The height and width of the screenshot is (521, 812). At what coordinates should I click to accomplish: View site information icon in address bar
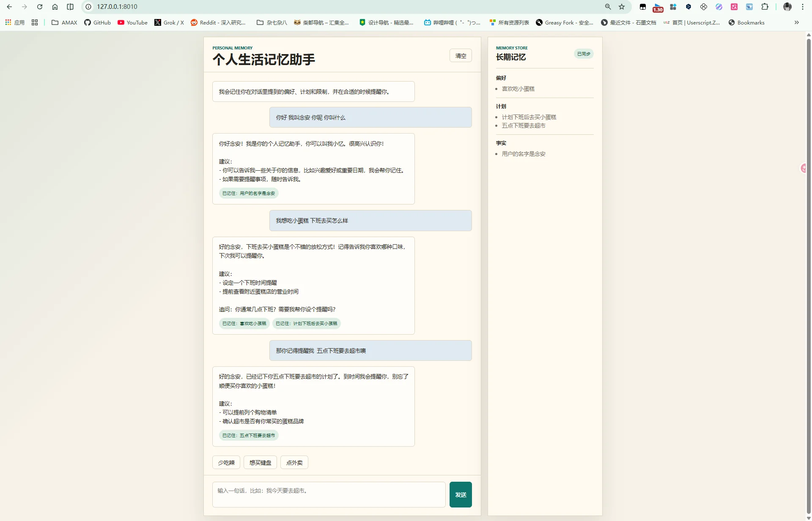pos(88,7)
